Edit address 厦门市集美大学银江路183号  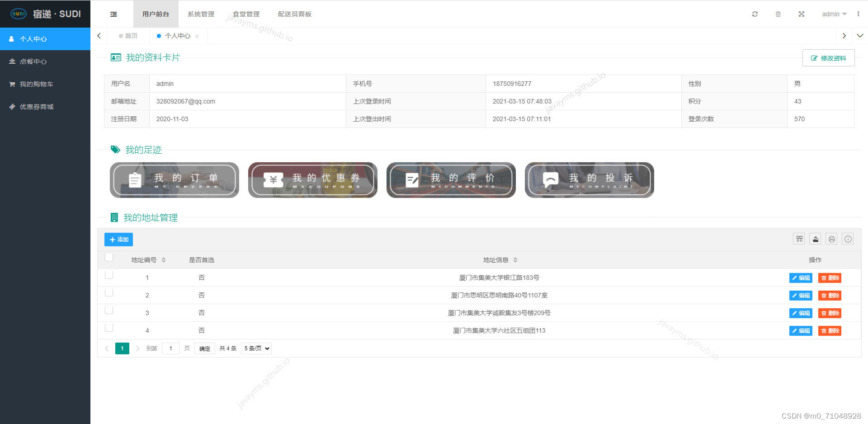[801, 278]
